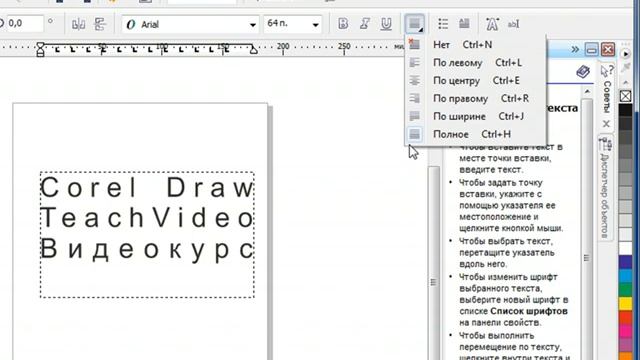Viewport: 640px width, 360px height.
Task: Select the magenta color swatch
Action: pos(625,331)
